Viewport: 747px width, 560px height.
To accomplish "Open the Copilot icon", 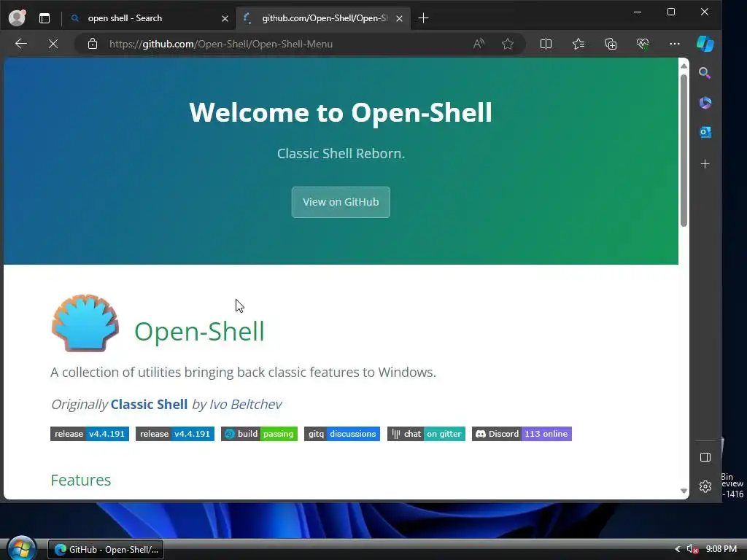I will point(705,44).
